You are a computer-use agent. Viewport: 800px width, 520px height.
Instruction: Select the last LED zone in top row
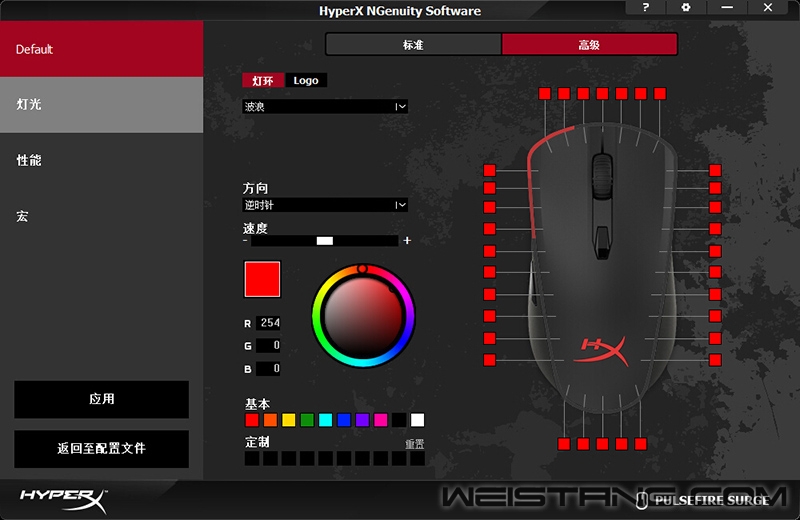[660, 93]
